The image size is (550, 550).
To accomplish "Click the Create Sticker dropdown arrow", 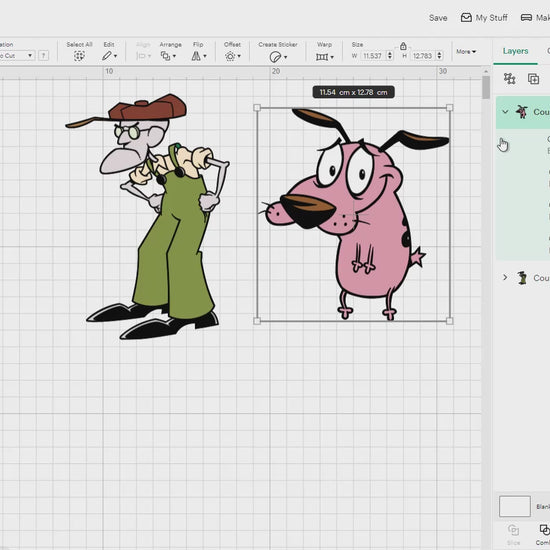I will point(286,57).
